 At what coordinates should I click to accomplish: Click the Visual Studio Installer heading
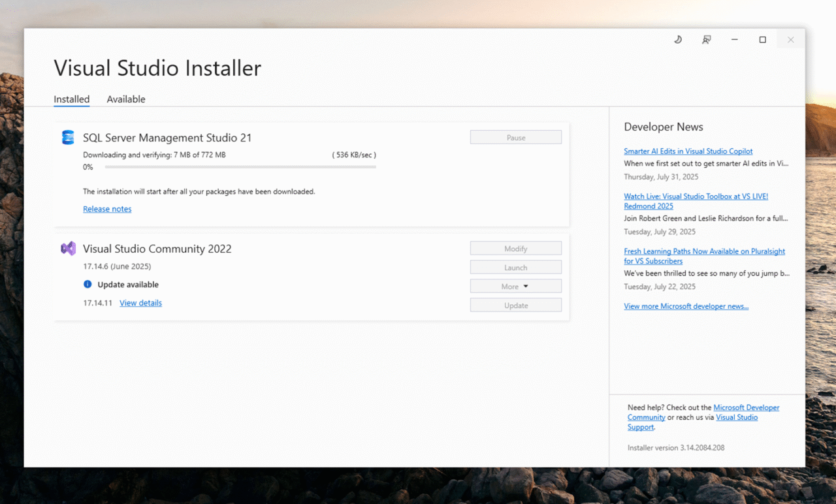tap(157, 68)
